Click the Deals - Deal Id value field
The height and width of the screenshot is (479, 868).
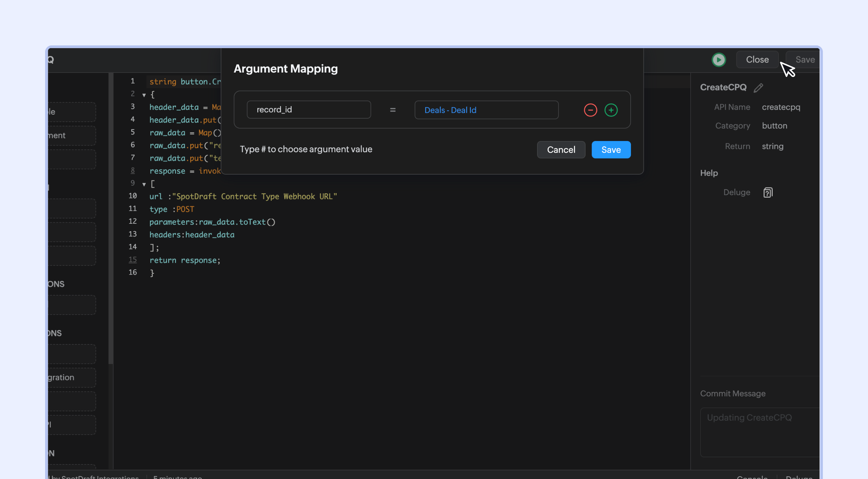(x=486, y=110)
